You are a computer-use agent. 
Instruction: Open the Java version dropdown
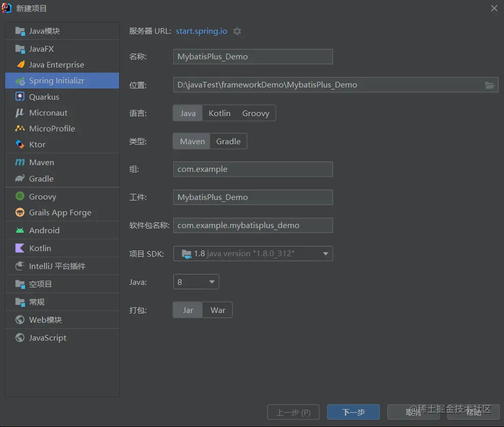pyautogui.click(x=196, y=282)
